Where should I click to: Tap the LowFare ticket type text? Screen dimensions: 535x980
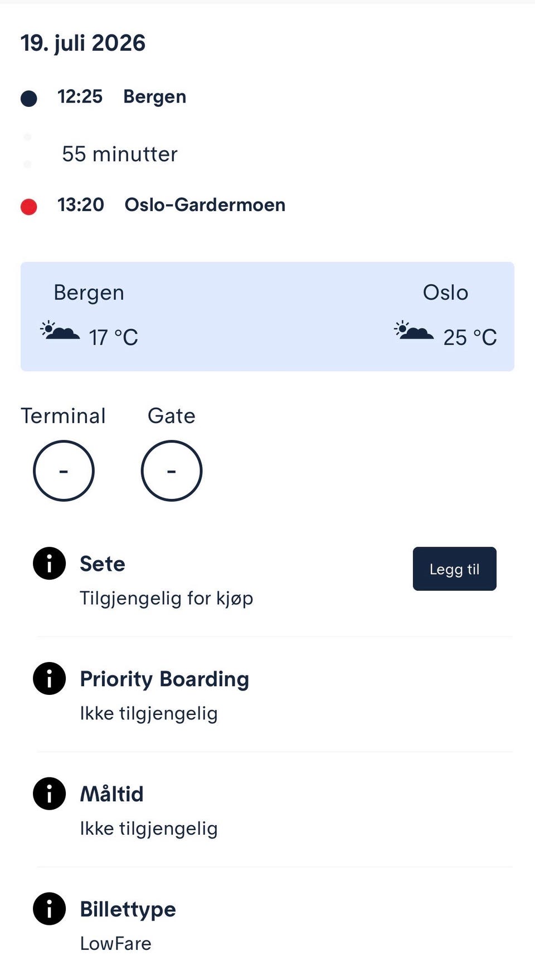tap(116, 943)
